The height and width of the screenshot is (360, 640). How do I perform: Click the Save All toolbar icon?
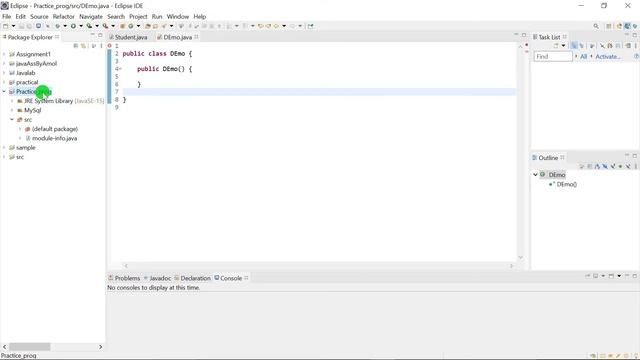(29, 26)
